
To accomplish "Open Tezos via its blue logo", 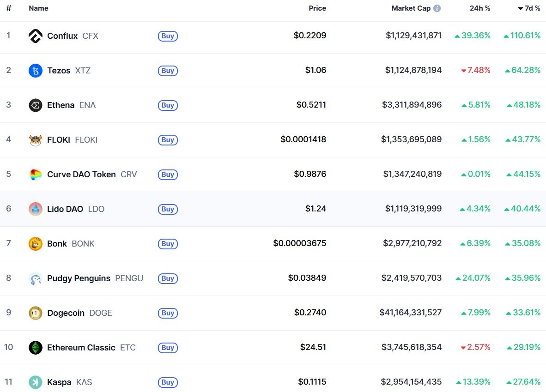I will click(x=35, y=71).
